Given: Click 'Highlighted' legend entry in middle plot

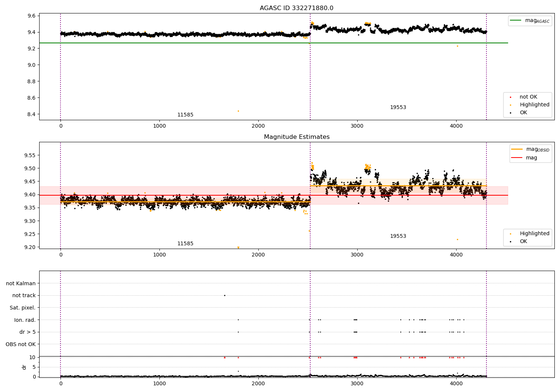Looking at the screenshot, I should pyautogui.click(x=534, y=234).
